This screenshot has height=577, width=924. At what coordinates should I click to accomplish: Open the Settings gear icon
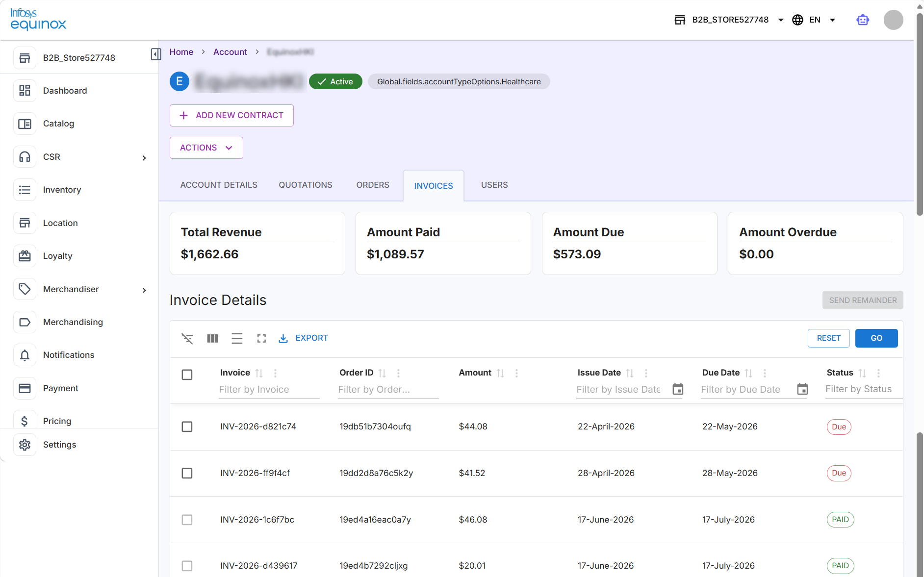pos(25,445)
